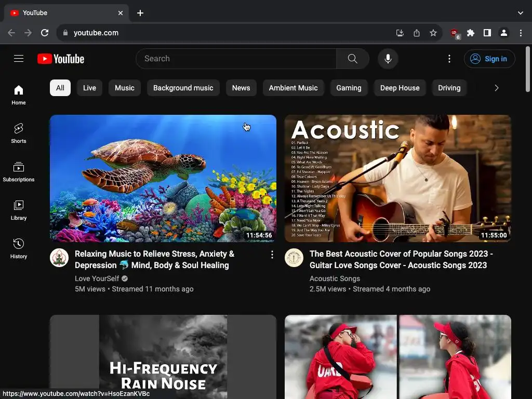532x399 pixels.
Task: Go to Home in the sidebar
Action: (19, 95)
